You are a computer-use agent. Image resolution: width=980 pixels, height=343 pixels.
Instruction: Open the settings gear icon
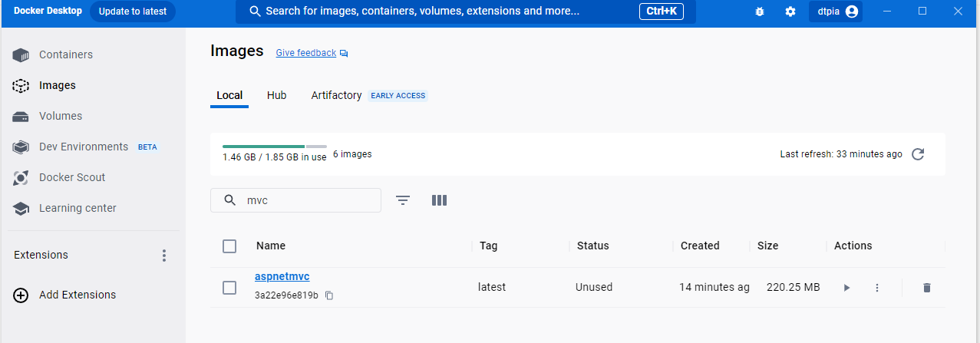[790, 12]
